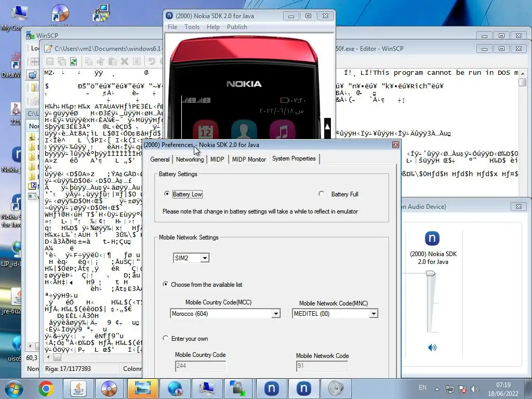532x399 pixels.
Task: Open the MIDP Monitor tab in Preferences
Action: coord(249,159)
